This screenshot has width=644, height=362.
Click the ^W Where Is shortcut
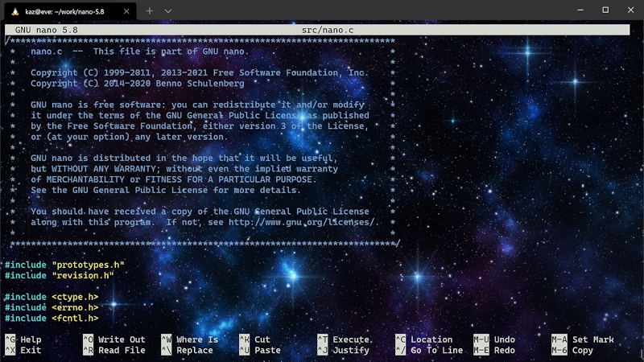tap(190, 339)
